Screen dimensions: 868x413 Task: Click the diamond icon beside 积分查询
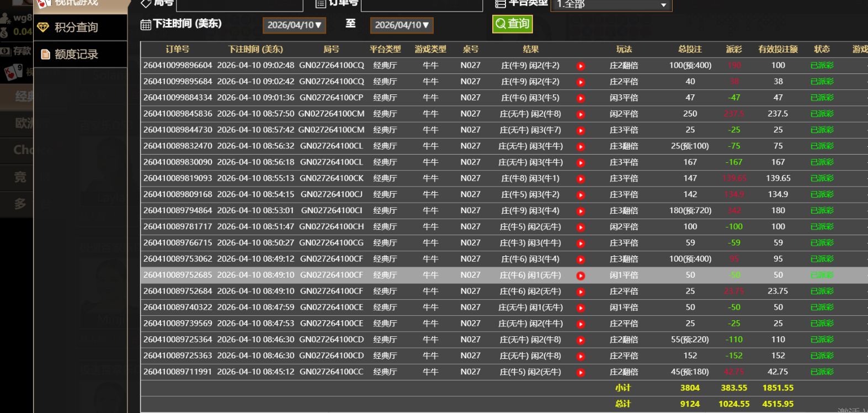(x=43, y=27)
